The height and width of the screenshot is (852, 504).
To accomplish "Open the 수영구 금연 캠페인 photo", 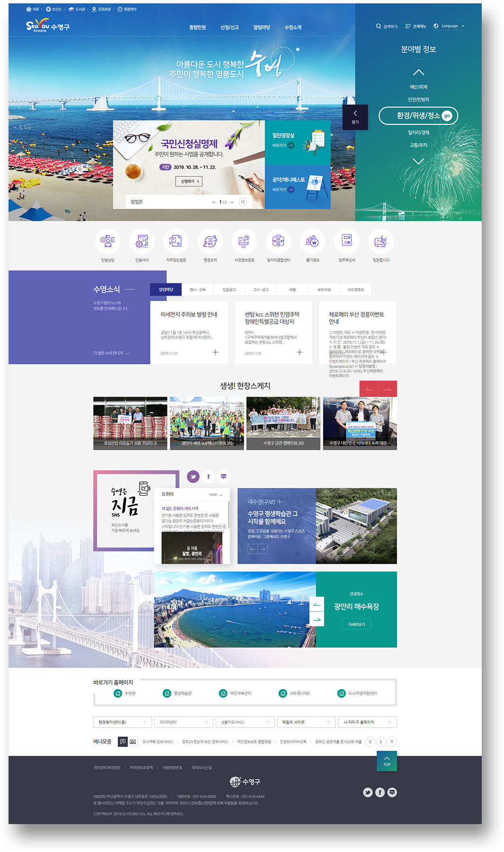I will (x=283, y=423).
